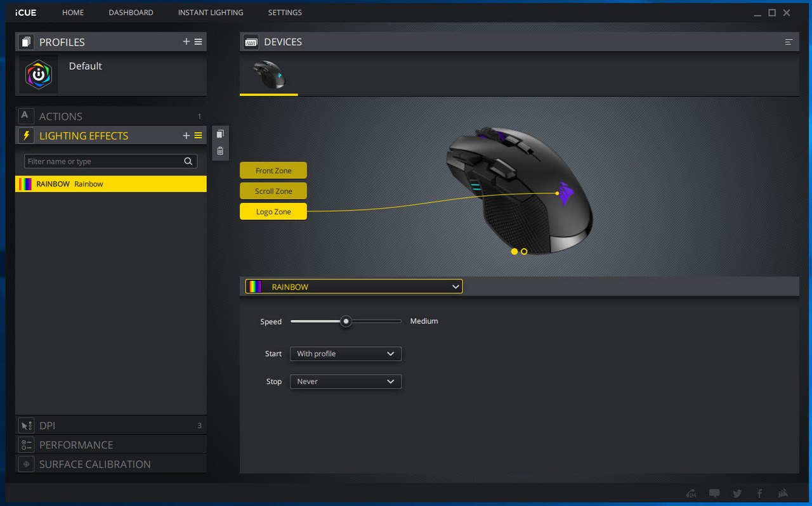Open the feedback chat icon
This screenshot has height=506, width=812.
pyautogui.click(x=714, y=493)
